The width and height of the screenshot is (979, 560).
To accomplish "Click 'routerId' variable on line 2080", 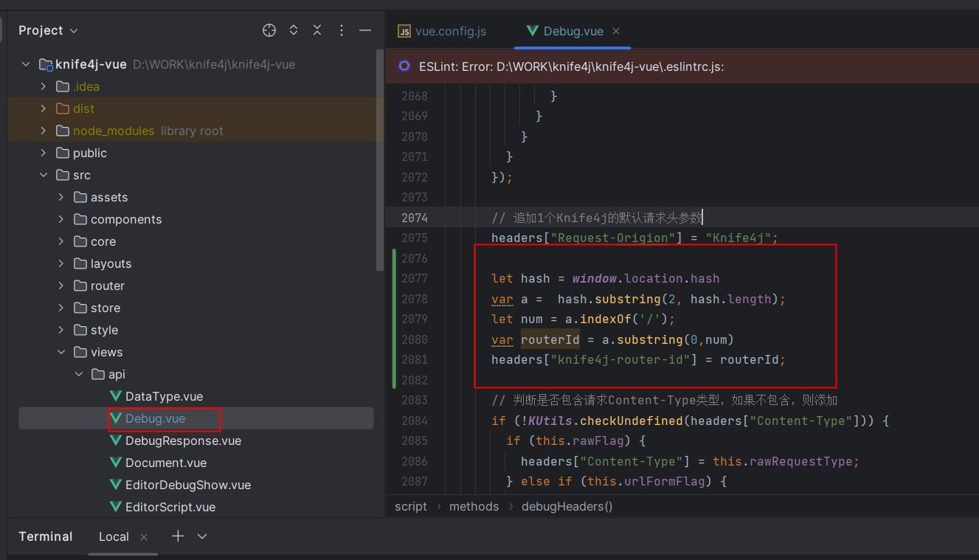I will click(550, 339).
